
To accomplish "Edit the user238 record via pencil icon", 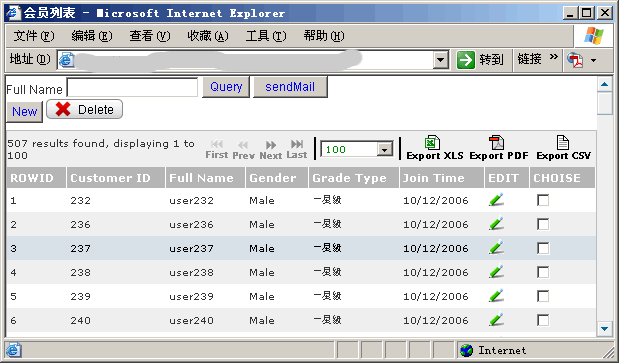I will coord(496,272).
